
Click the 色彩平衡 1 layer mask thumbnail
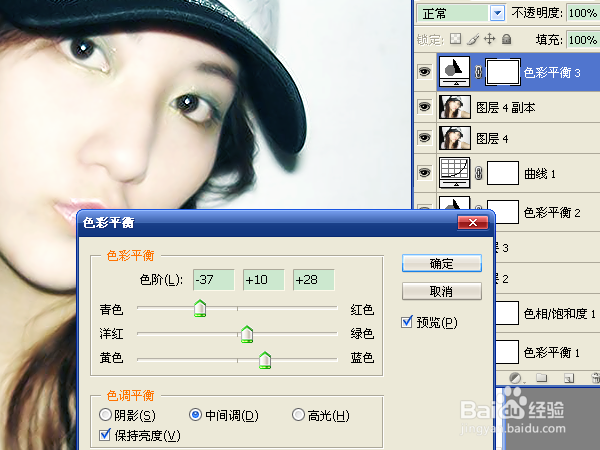[507, 352]
